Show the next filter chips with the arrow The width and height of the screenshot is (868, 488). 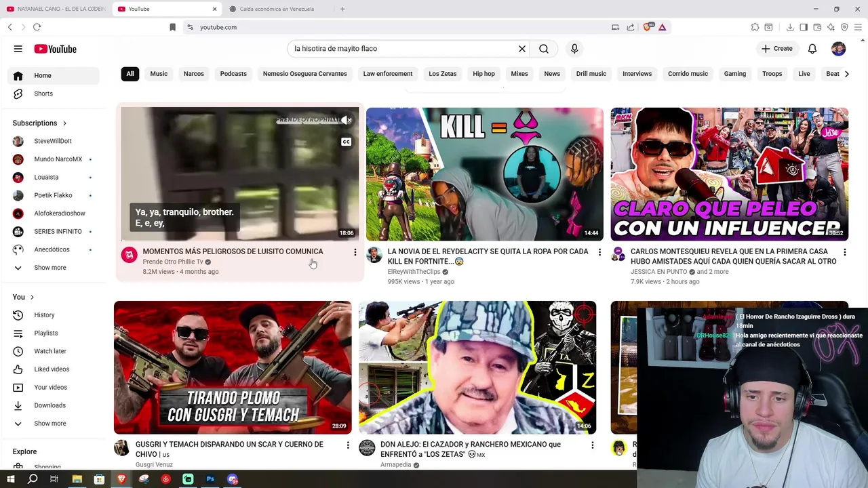point(846,74)
